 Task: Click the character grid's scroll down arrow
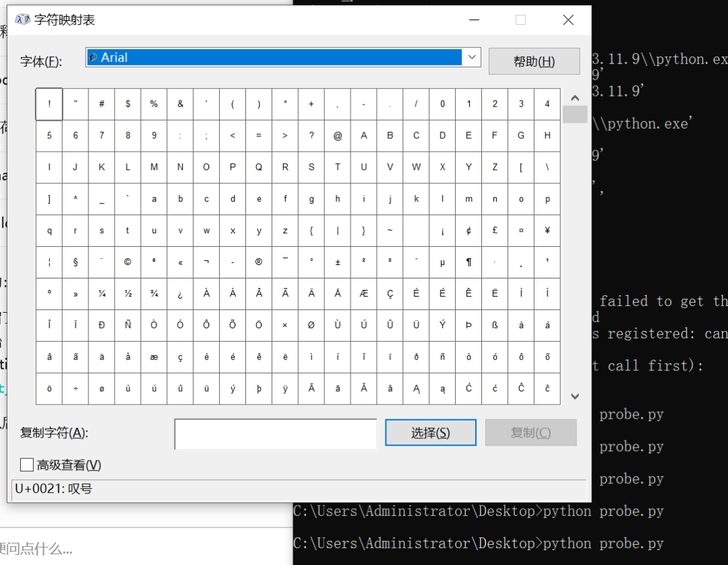click(x=575, y=396)
